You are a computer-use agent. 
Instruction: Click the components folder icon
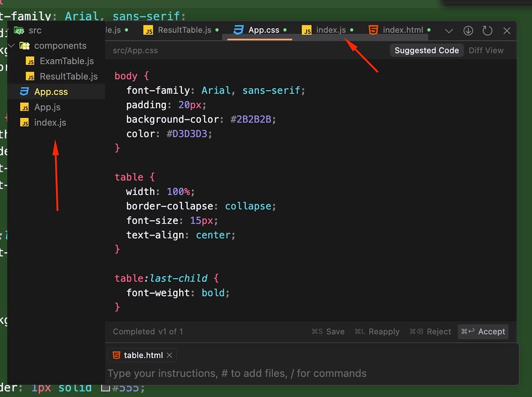[x=24, y=46]
